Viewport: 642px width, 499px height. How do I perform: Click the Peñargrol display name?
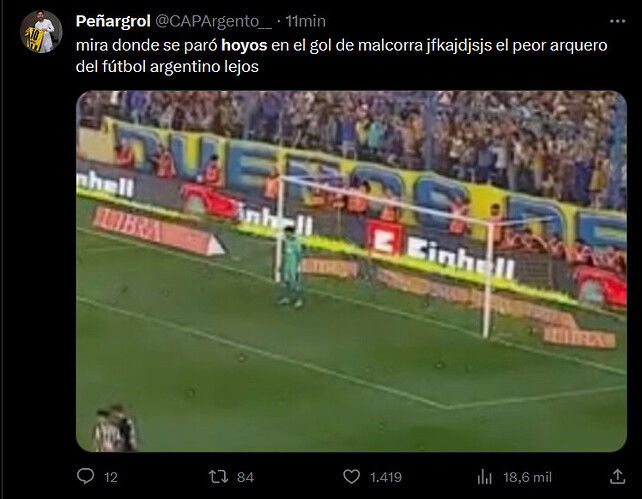click(113, 21)
